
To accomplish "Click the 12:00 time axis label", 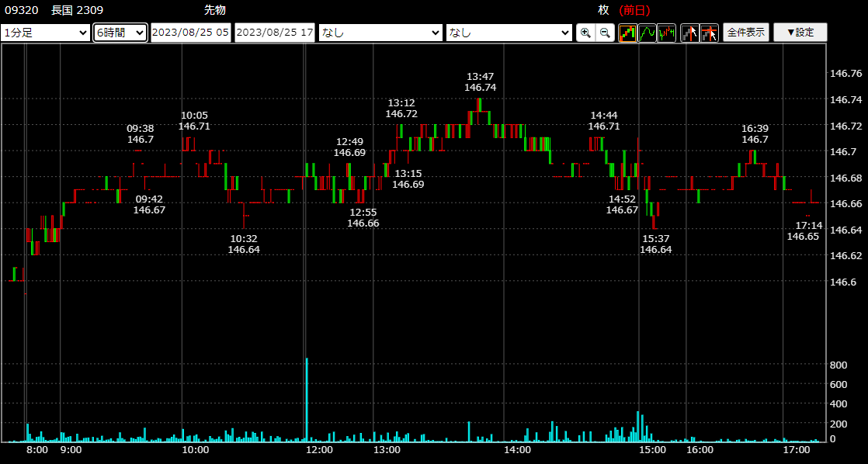I will coord(319,449).
